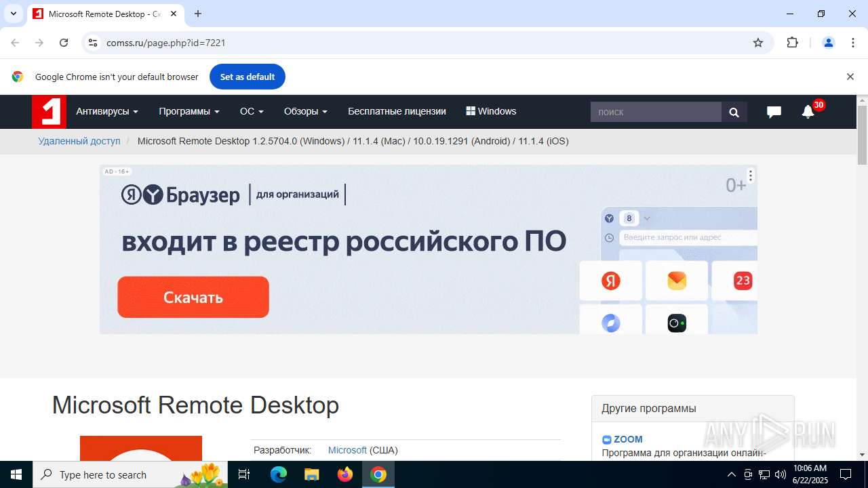Click the Microsoft Remote Desktop page title
This screenshot has height=488, width=868.
(195, 405)
